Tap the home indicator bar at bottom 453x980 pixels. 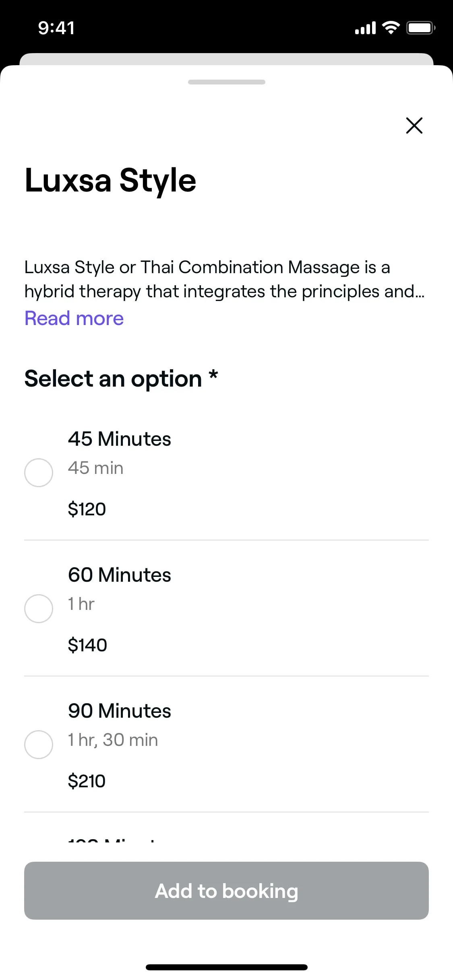click(x=226, y=967)
